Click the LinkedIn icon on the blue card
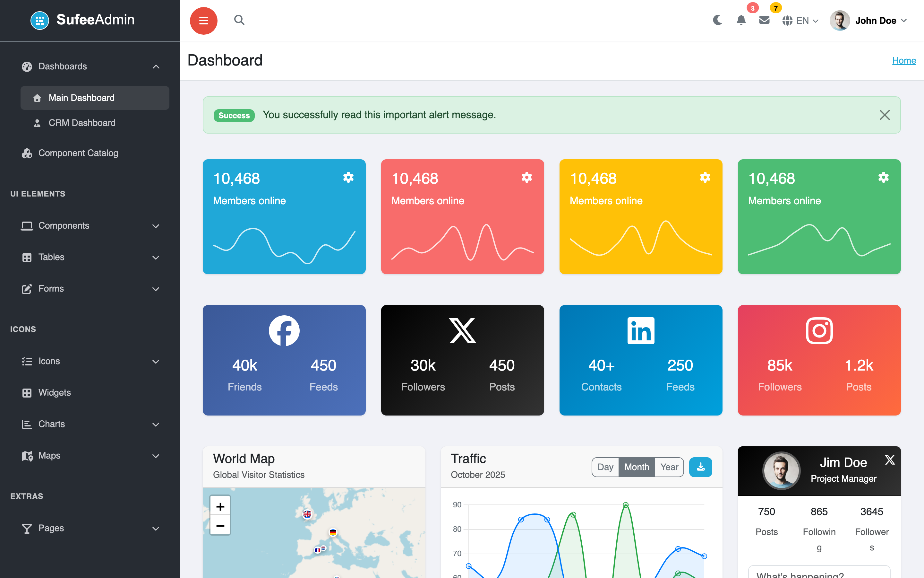 (641, 331)
